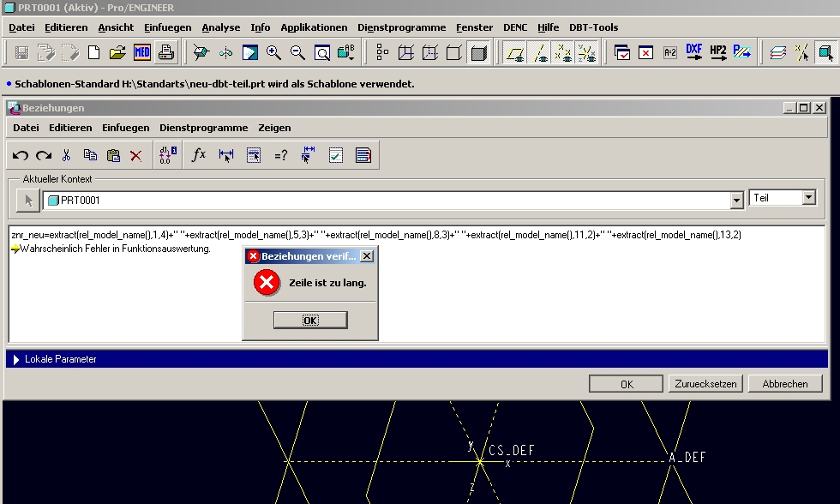Paste into relations with clipboard icon

[x=113, y=156]
